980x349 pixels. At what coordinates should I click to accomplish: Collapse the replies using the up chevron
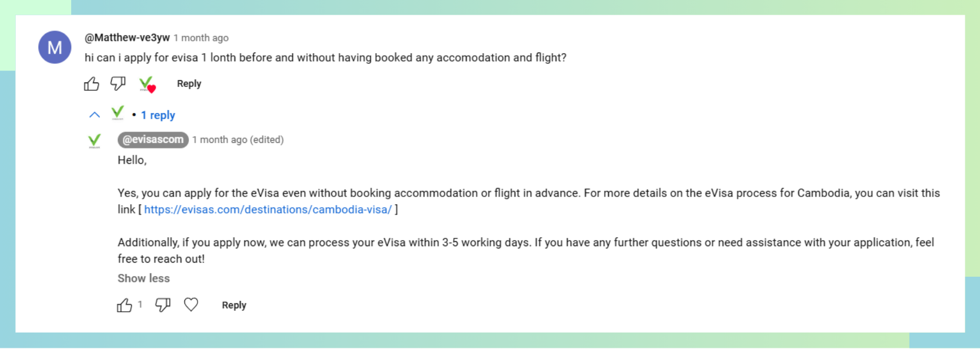(x=94, y=115)
